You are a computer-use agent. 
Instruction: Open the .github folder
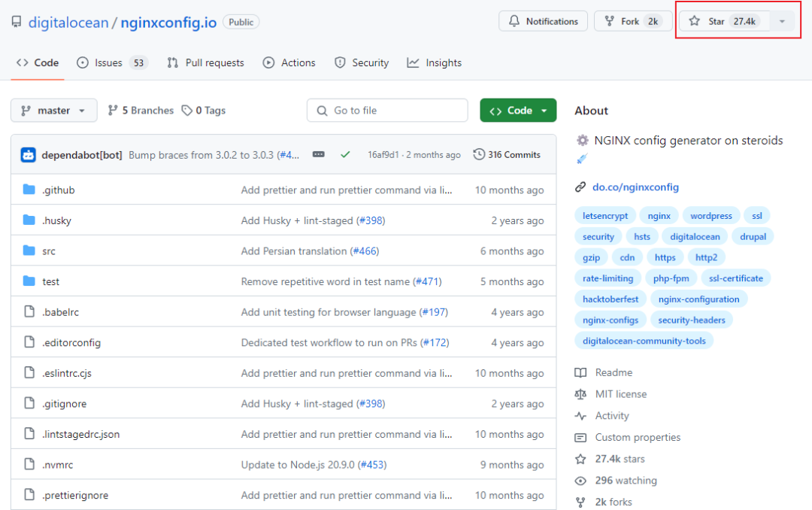point(59,190)
